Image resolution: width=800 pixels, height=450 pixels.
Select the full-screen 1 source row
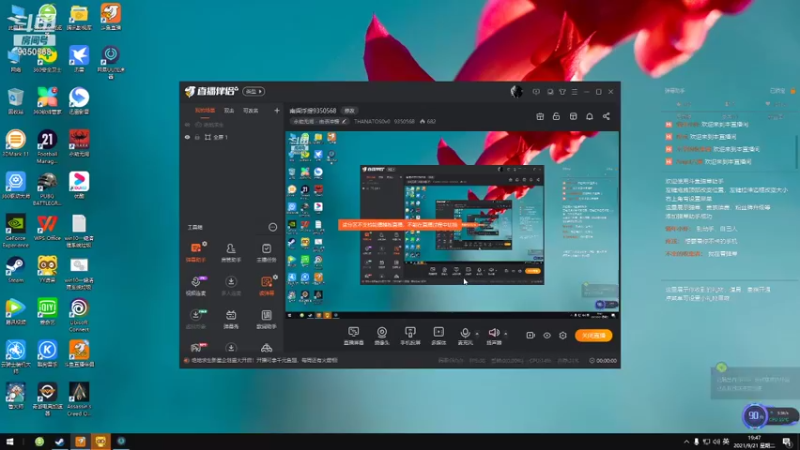click(x=232, y=137)
